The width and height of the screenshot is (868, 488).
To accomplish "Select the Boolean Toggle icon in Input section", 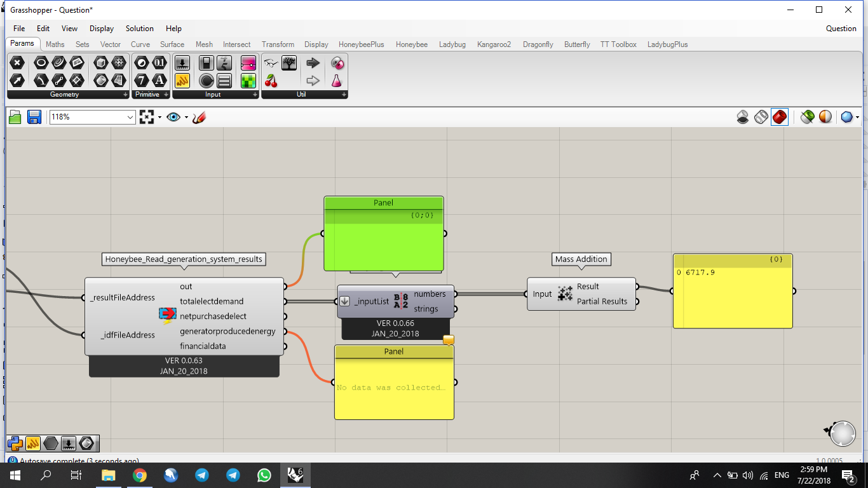I will tap(206, 63).
